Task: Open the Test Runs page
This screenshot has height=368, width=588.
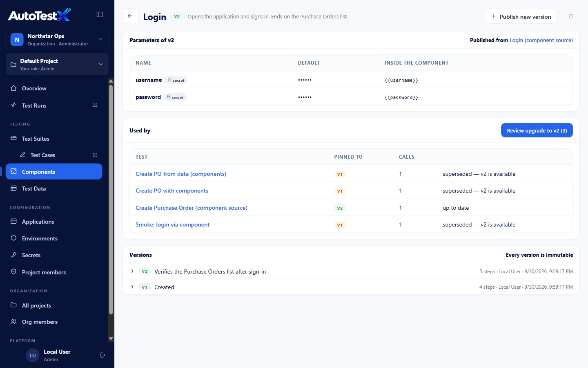Action: pyautogui.click(x=54, y=105)
